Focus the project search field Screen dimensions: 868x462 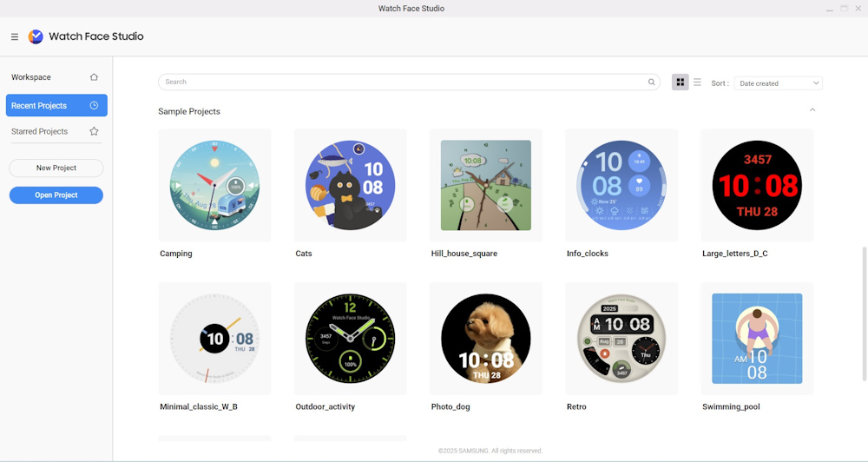[x=404, y=82]
